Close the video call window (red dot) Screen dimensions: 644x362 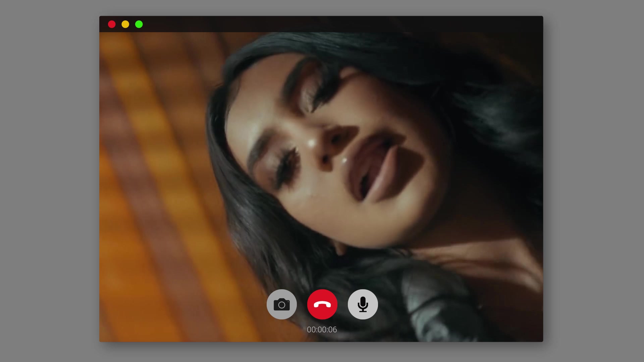point(112,24)
